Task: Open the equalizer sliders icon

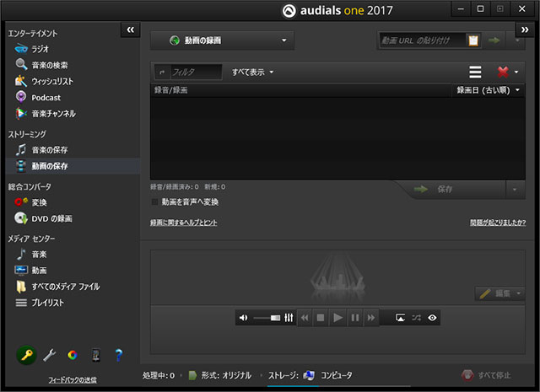Action: [x=289, y=318]
